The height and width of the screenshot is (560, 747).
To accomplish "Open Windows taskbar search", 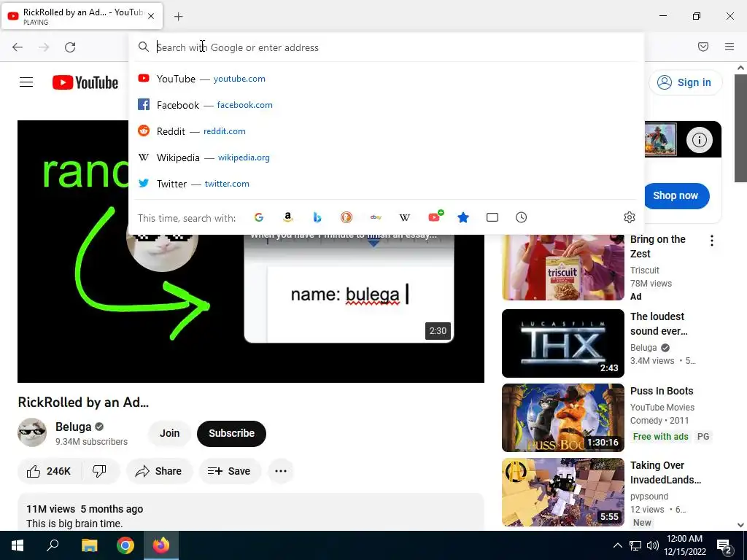I will (x=53, y=545).
